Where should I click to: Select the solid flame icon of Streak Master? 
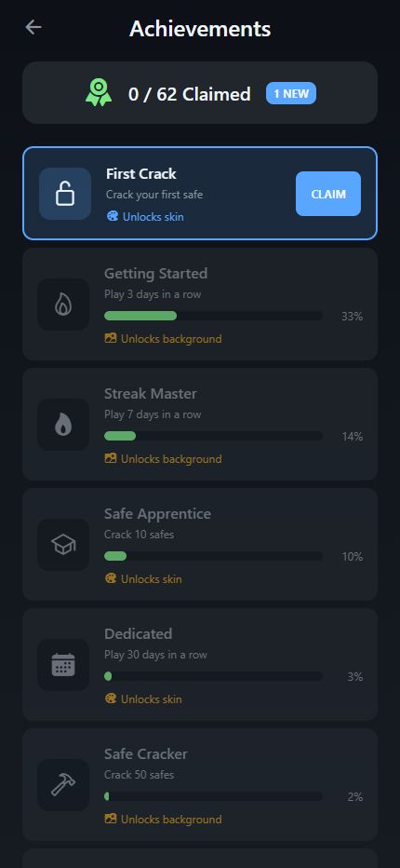(63, 425)
